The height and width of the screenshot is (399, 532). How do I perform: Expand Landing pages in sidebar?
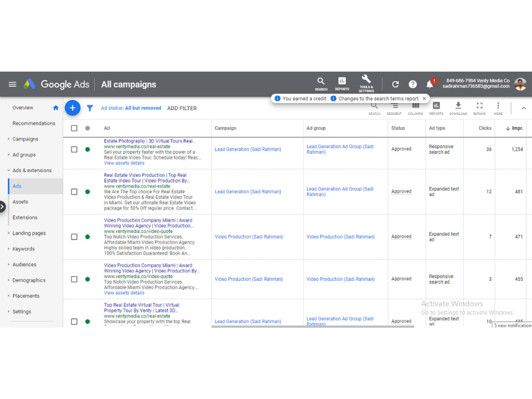[9, 233]
